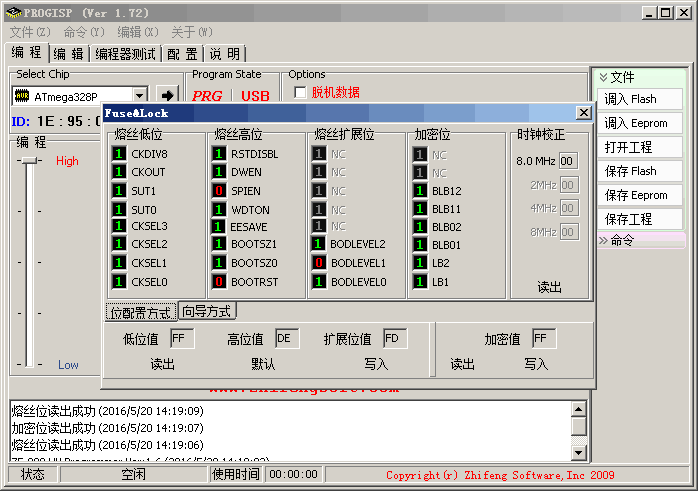Select the 向导方式 tab
The image size is (698, 491).
pos(207,311)
